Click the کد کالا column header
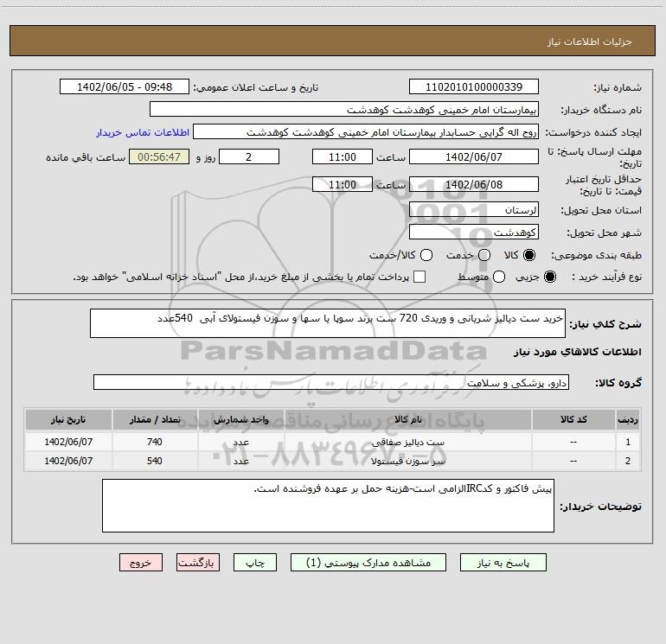Image resolution: width=666 pixels, height=644 pixels. click(573, 419)
